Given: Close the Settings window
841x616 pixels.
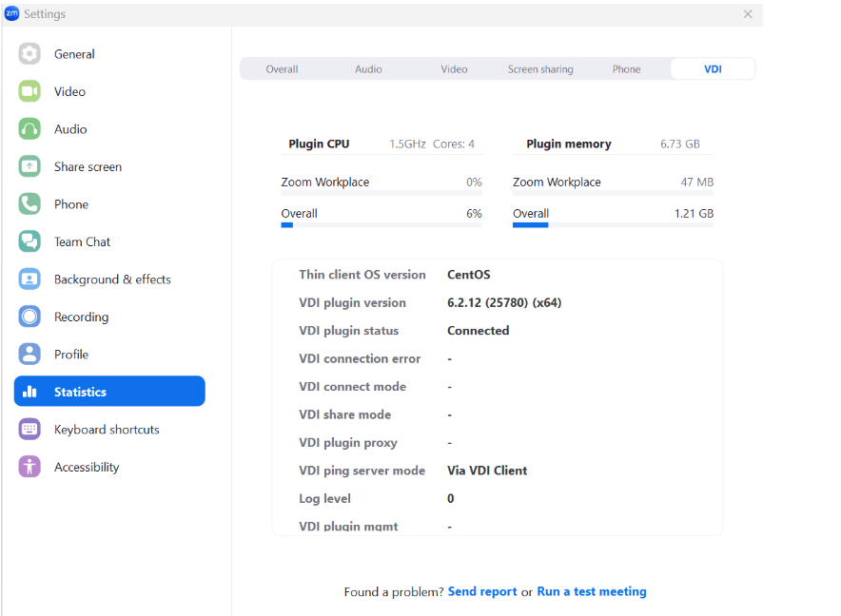Looking at the screenshot, I should [x=748, y=14].
